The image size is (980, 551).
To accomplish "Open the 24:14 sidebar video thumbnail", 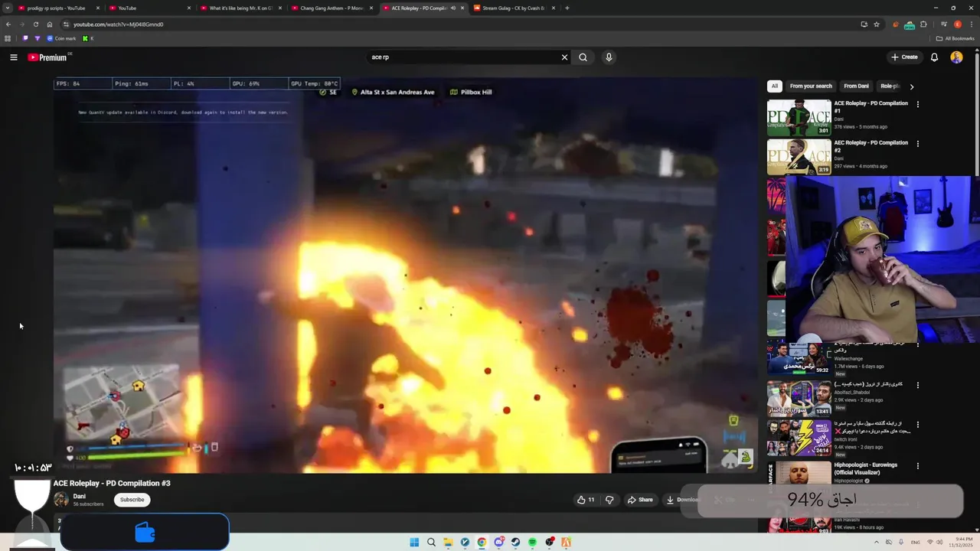I will click(x=799, y=437).
